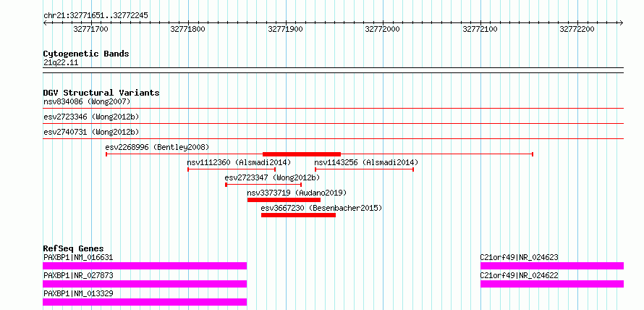Click the magenta bar for PAXBP1|NR_027873
Screen dimensions: 644x310
tap(145, 284)
